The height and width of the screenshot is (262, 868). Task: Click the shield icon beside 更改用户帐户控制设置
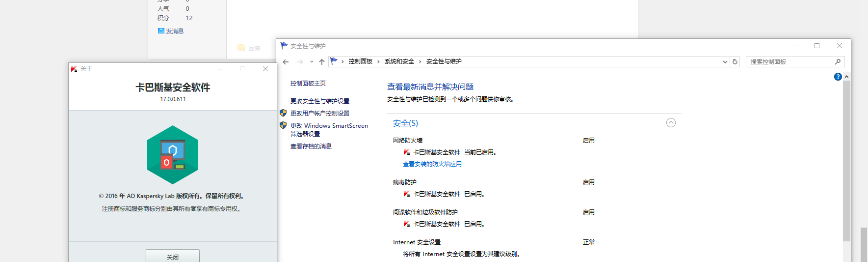(283, 113)
